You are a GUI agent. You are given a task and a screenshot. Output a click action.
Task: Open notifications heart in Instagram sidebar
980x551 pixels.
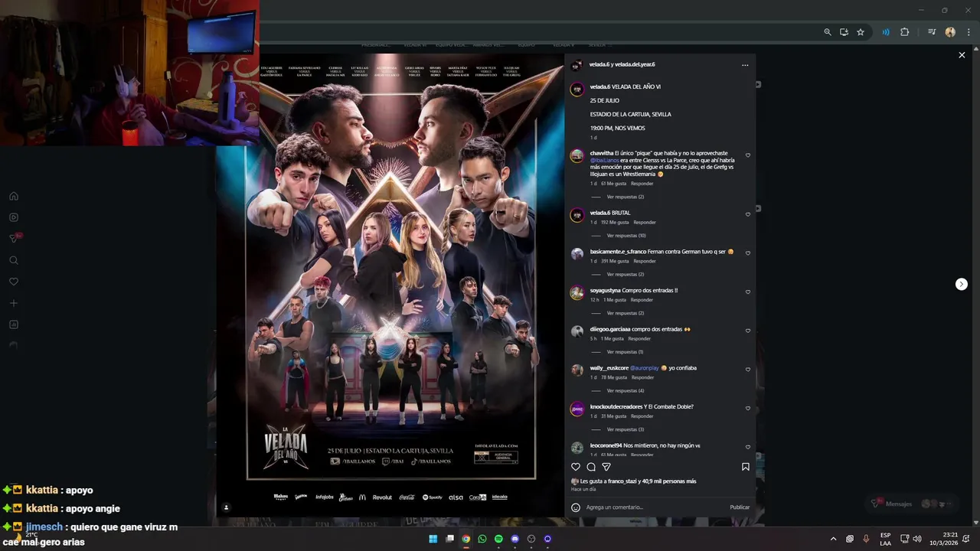14,282
